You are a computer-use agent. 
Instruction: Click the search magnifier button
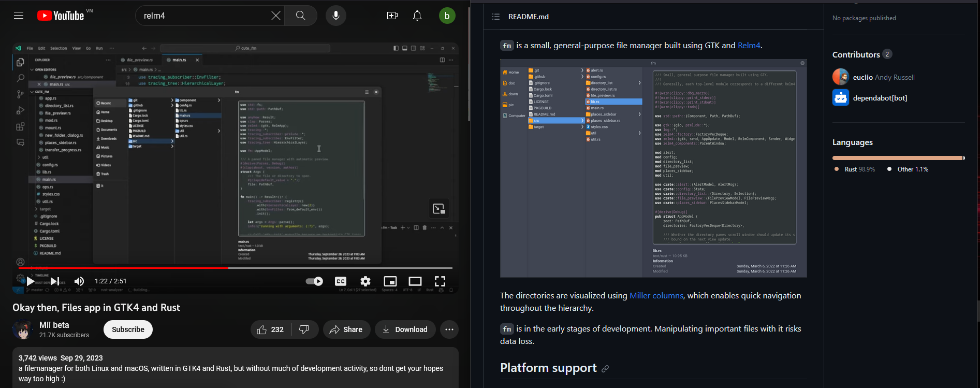(x=301, y=16)
